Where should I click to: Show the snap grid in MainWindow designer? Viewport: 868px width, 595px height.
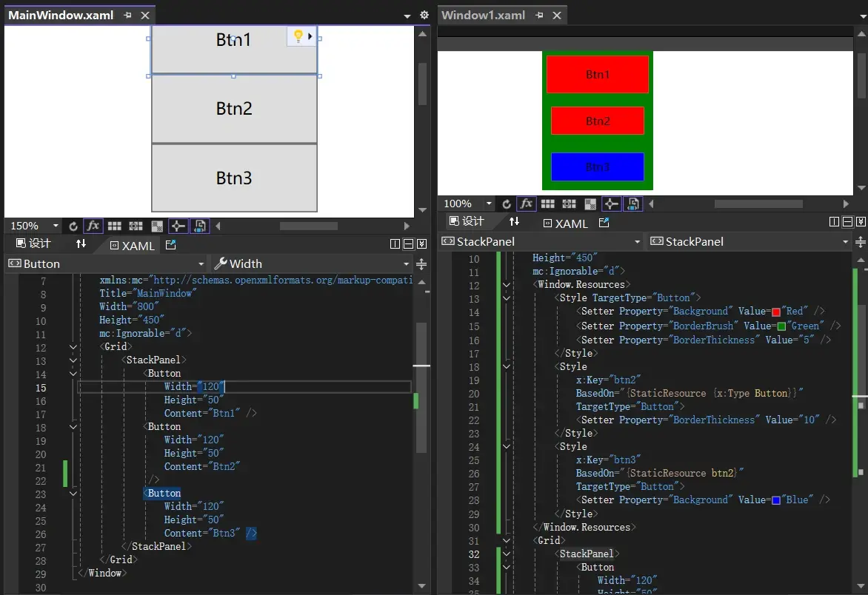click(x=115, y=226)
